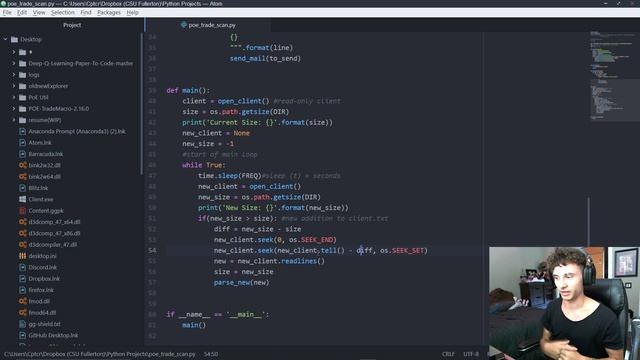Click the Blitz.lnk shortcut icon

22,188
